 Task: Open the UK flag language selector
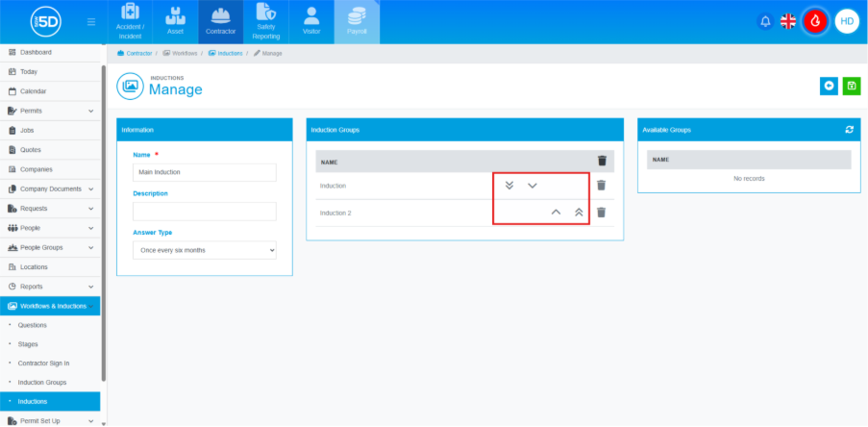788,21
